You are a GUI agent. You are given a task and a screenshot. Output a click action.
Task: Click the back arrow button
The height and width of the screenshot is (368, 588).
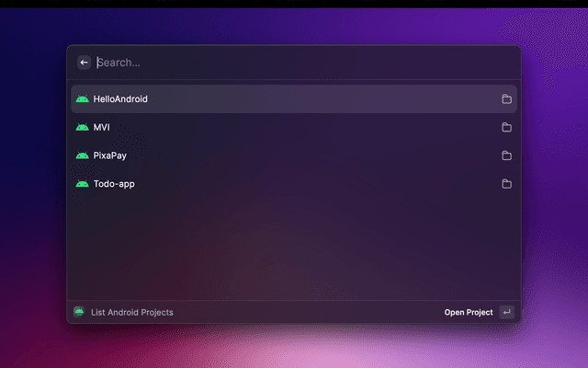pyautogui.click(x=84, y=63)
